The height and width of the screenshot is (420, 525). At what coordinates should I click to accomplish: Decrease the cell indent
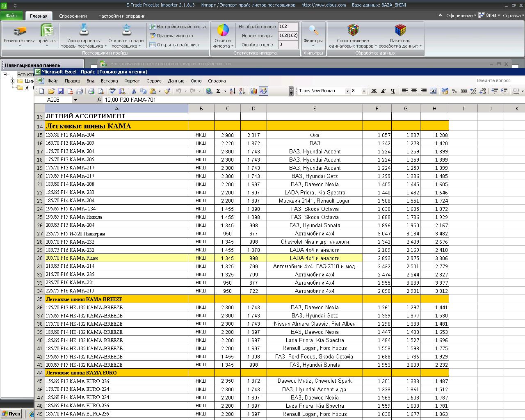(x=495, y=91)
